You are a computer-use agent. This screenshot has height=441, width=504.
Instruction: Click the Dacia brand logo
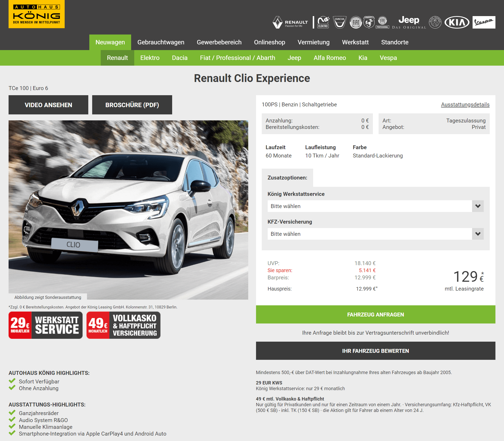point(340,22)
